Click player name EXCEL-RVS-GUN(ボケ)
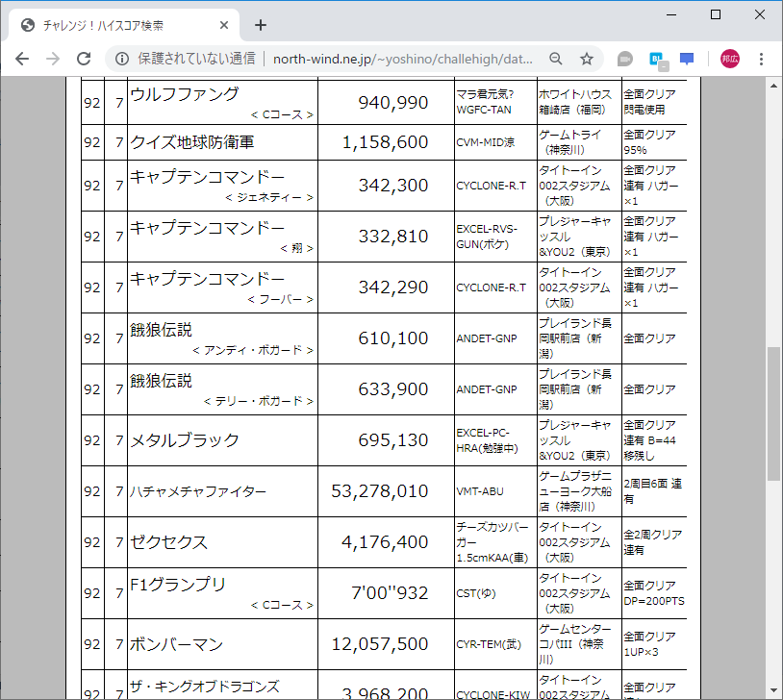 coord(487,237)
